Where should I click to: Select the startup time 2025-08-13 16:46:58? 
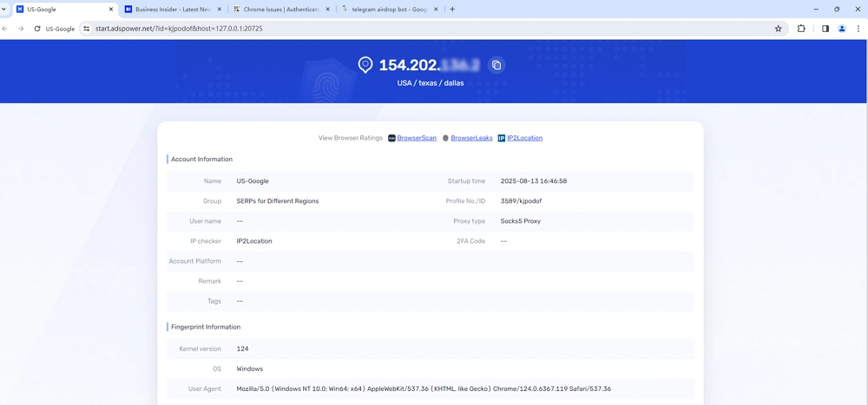534,181
